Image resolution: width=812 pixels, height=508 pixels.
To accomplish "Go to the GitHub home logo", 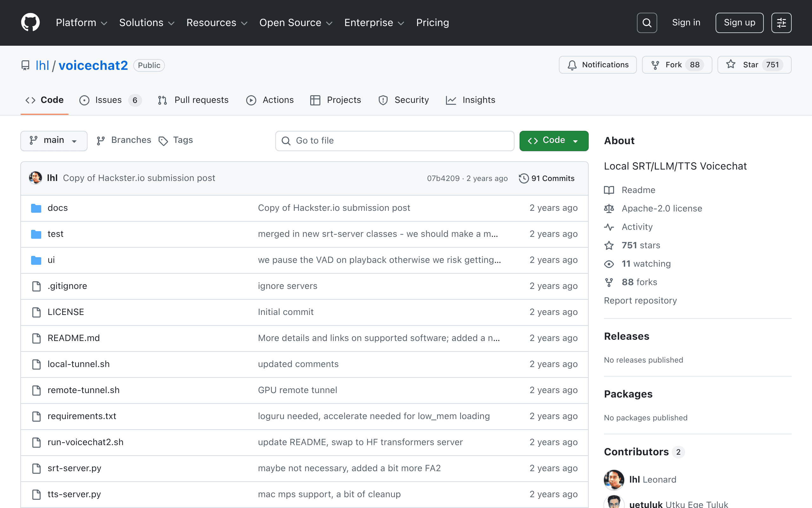I will pos(30,23).
